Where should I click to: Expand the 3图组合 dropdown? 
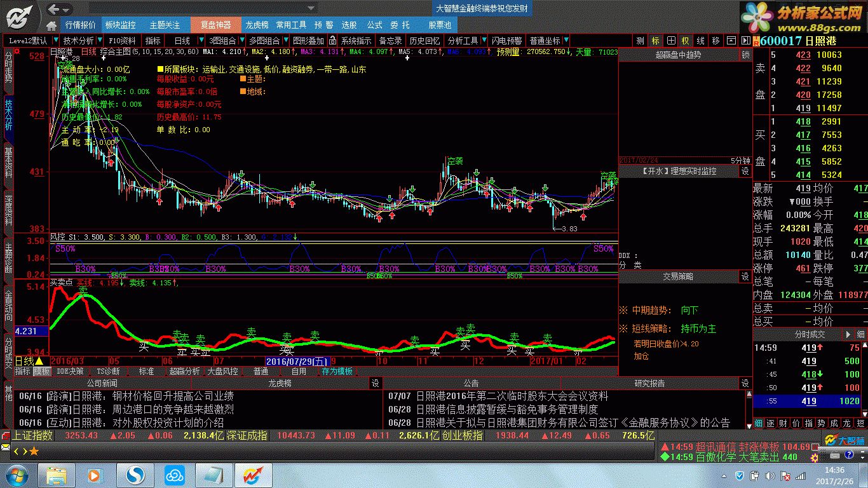[241, 41]
